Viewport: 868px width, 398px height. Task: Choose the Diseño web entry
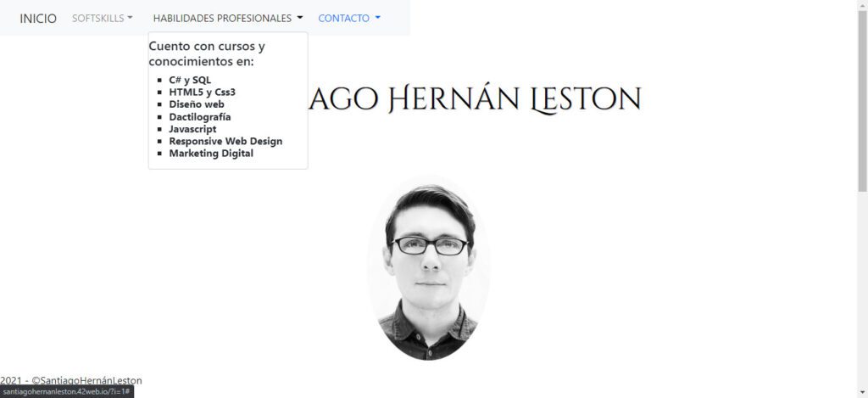(x=197, y=104)
